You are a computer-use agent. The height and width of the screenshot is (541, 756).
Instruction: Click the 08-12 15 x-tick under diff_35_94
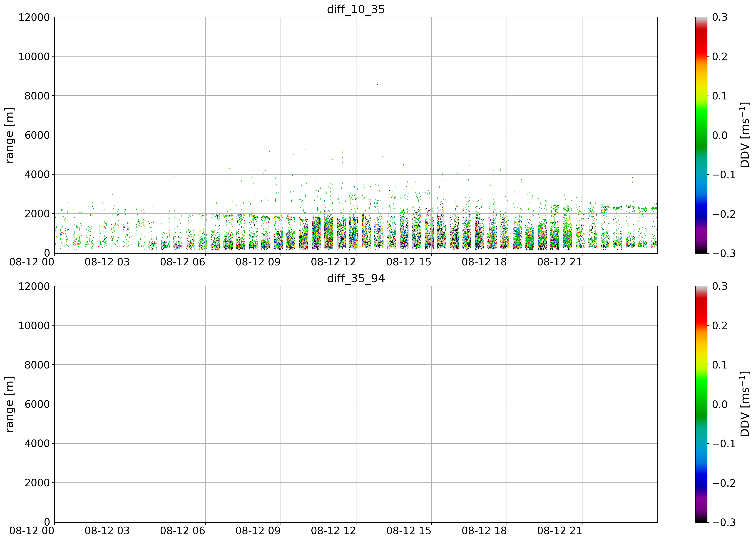point(409,531)
